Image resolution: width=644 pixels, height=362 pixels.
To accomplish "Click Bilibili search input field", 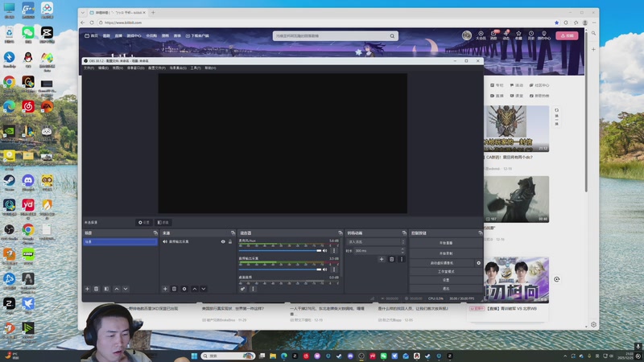I will pyautogui.click(x=331, y=36).
